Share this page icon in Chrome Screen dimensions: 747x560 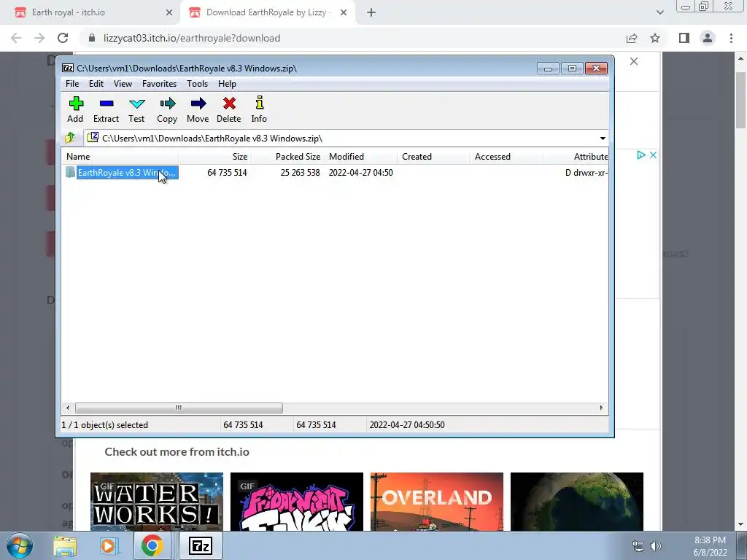click(x=632, y=38)
